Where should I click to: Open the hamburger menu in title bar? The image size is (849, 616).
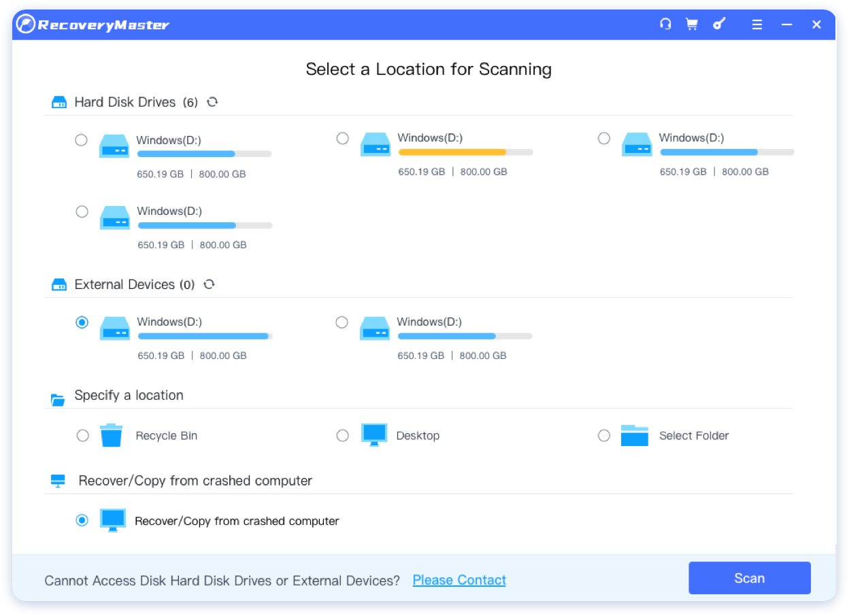[x=757, y=24]
